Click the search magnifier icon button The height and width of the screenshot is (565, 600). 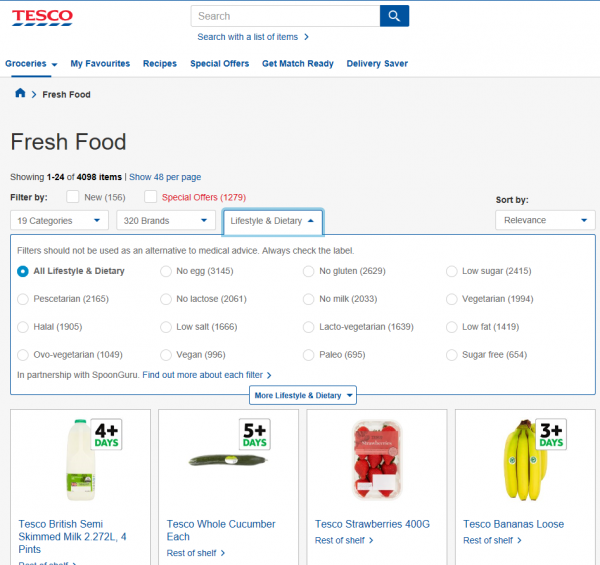coord(394,16)
